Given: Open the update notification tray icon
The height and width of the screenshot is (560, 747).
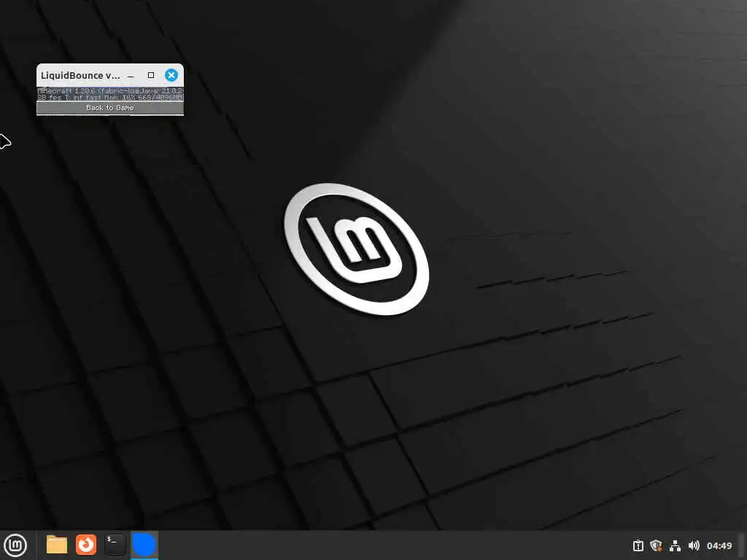Looking at the screenshot, I should (x=638, y=545).
